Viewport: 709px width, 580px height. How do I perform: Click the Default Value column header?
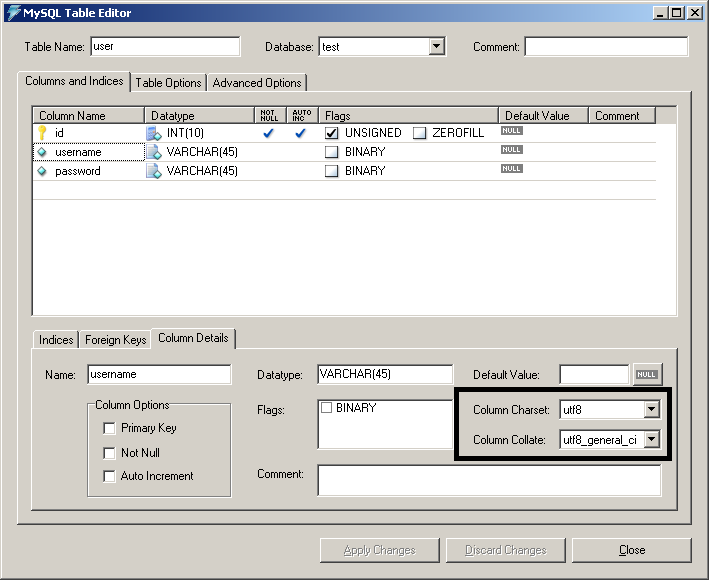[x=543, y=116]
